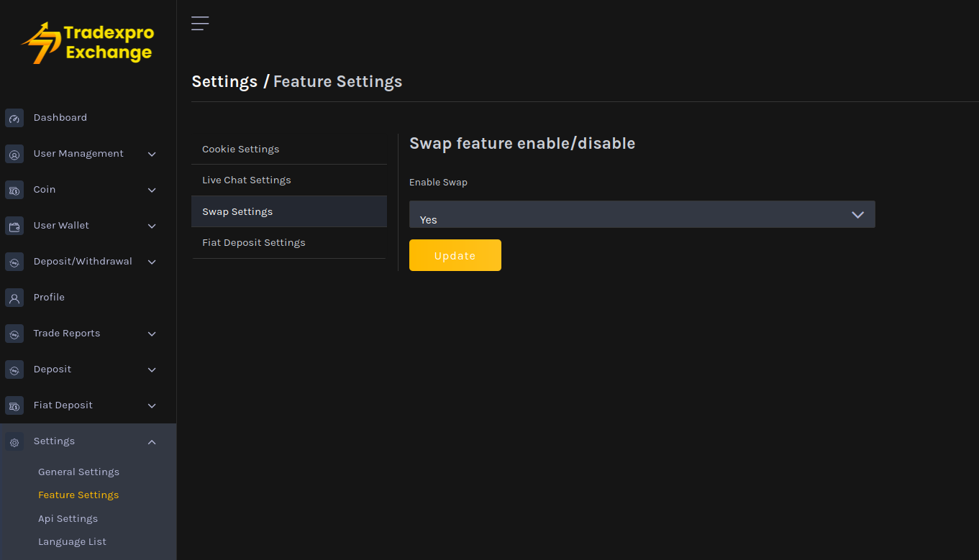Select the Fiat Deposit Settings tab
979x560 pixels.
(254, 243)
